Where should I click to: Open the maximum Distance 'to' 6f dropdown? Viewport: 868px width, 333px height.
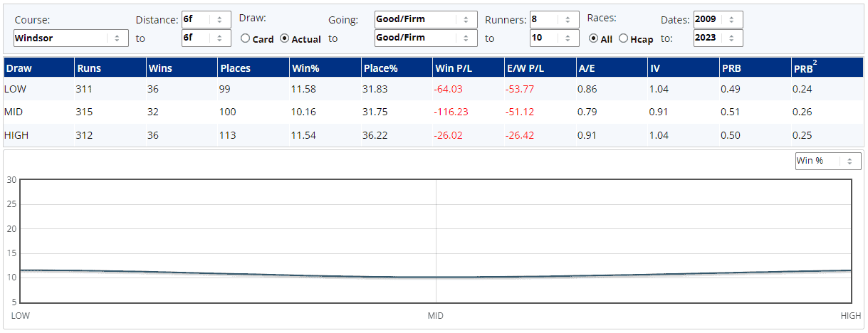click(206, 38)
